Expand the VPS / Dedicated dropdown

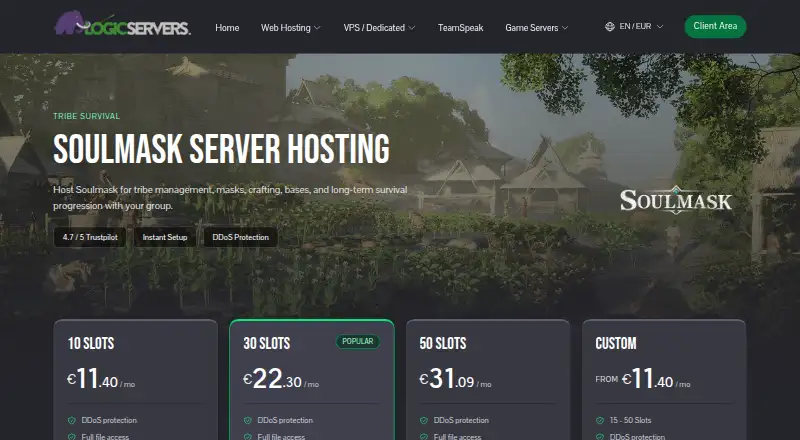click(379, 28)
